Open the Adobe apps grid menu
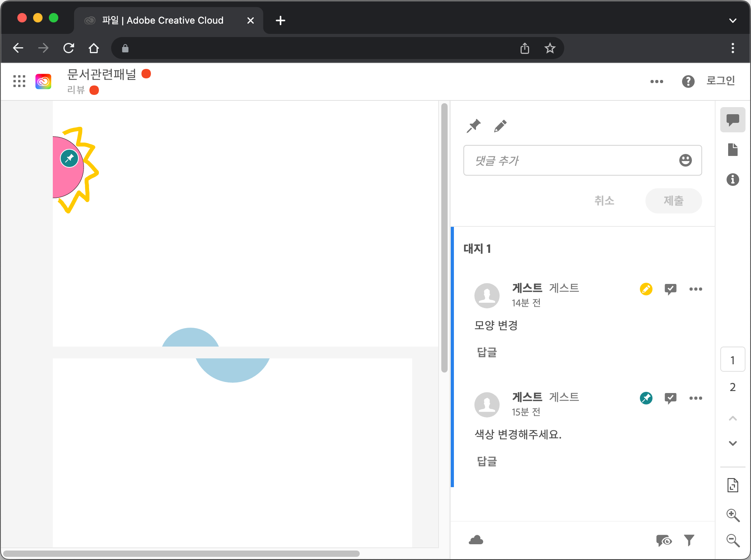 click(19, 81)
